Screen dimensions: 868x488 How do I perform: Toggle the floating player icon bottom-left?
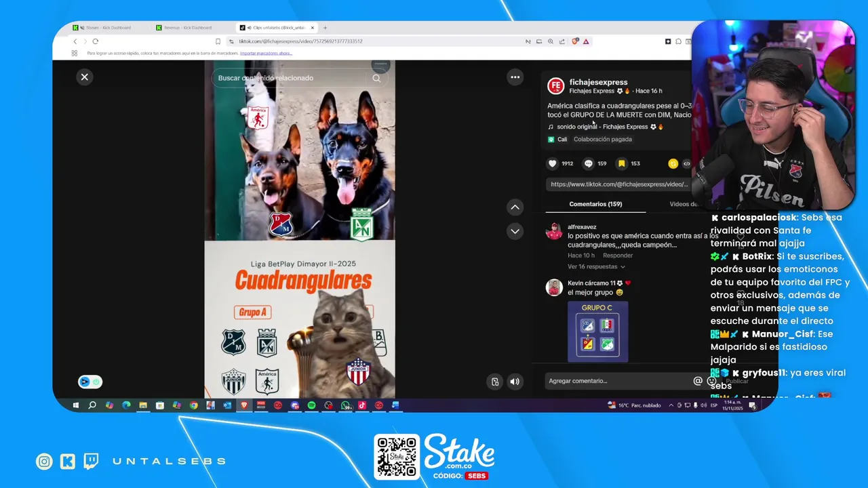pos(90,382)
